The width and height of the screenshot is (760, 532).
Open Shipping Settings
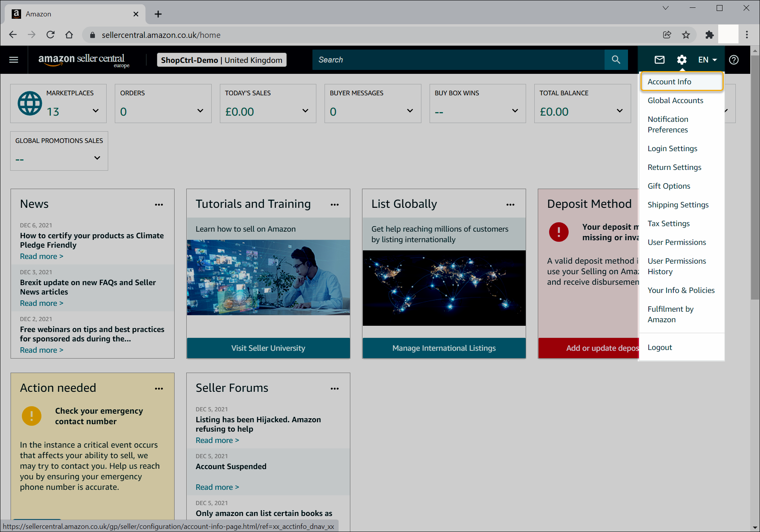[678, 205]
